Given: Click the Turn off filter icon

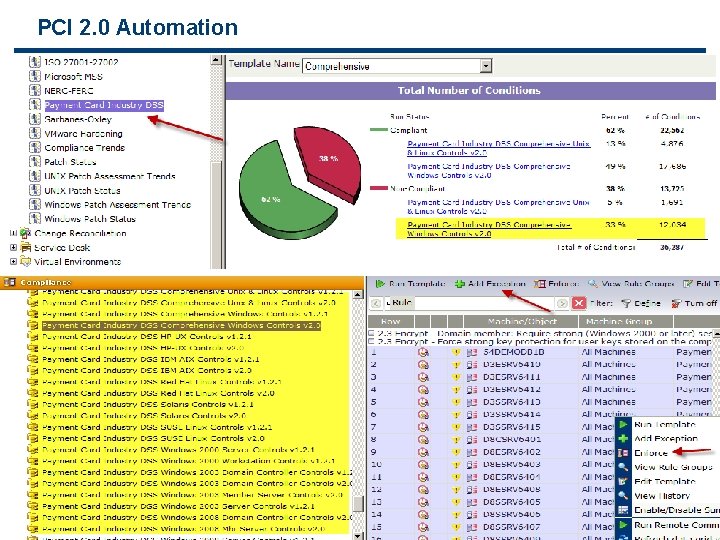Looking at the screenshot, I should pos(675,304).
